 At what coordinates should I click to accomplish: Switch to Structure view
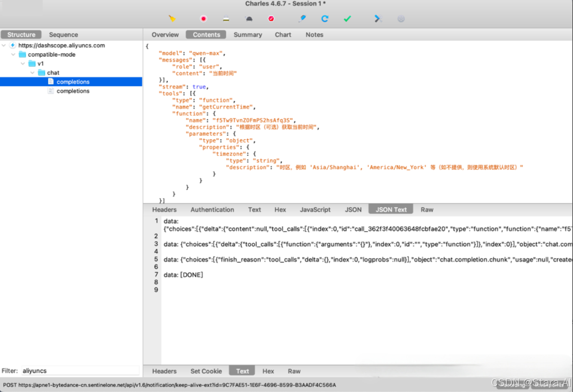(x=21, y=35)
